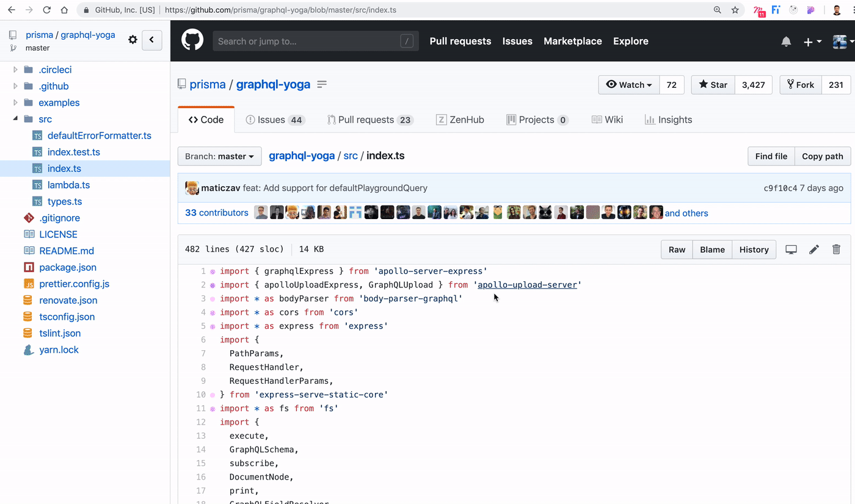The height and width of the screenshot is (504, 855).
Task: Click the git icon beside .gitignore
Action: [x=29, y=218]
